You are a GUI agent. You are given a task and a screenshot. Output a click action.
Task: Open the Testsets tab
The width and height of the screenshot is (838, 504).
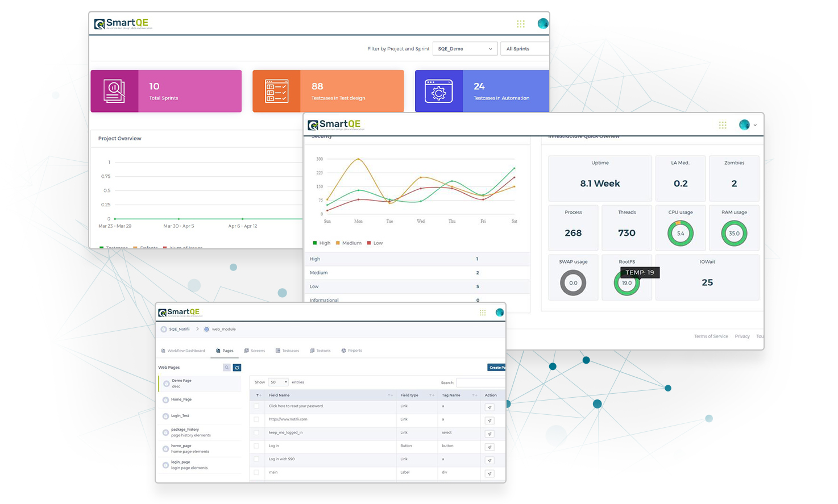coord(320,351)
